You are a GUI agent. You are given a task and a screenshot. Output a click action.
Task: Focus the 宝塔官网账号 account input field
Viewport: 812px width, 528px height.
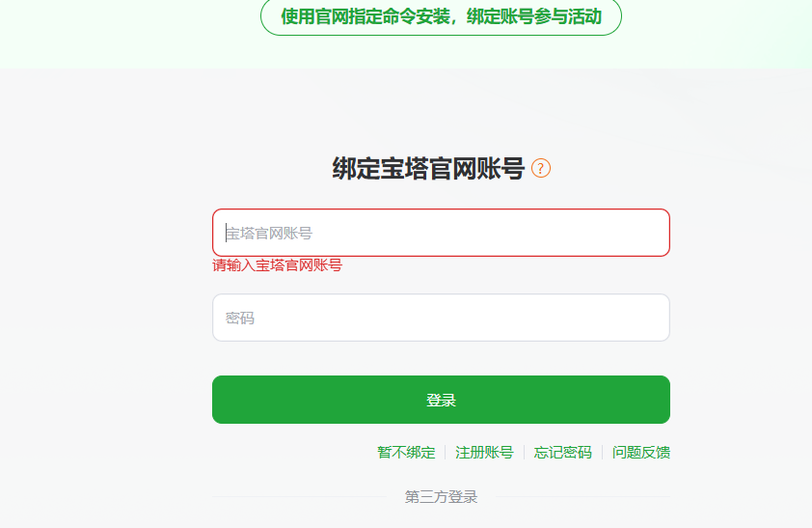coord(441,233)
